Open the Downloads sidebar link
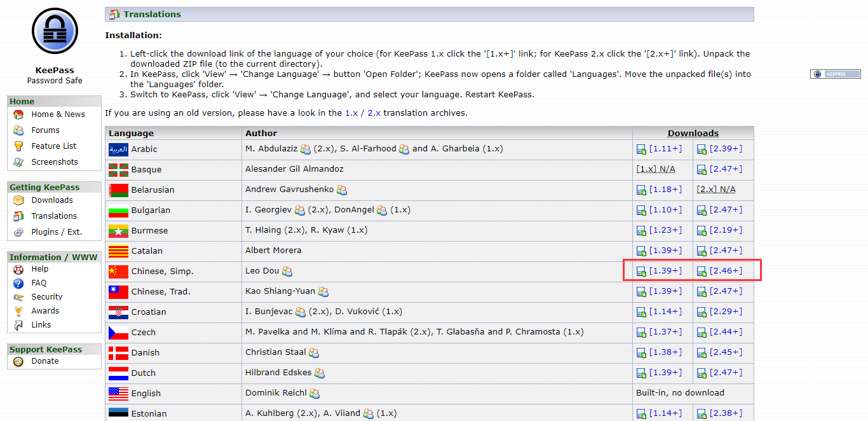Viewport: 868px width, 421px height. point(52,200)
